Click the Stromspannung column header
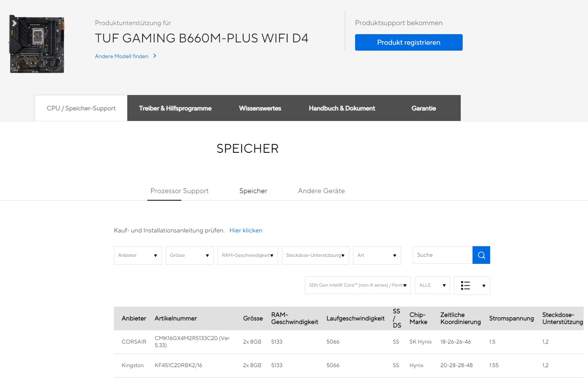This screenshot has height=384, width=588. click(511, 318)
